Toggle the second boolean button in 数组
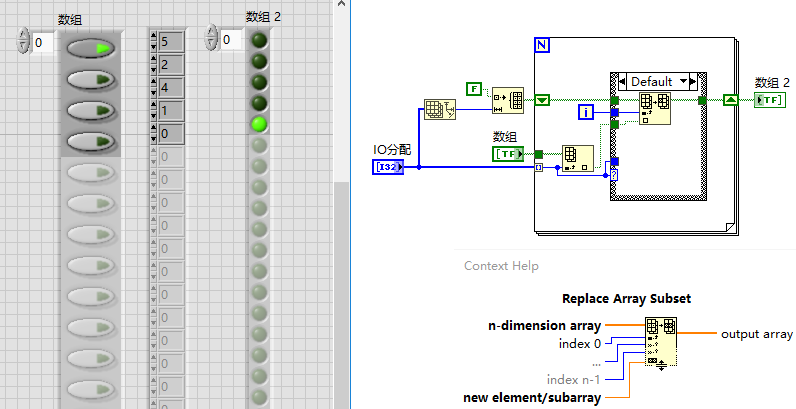Screen dimensions: 796x409 [x=91, y=79]
